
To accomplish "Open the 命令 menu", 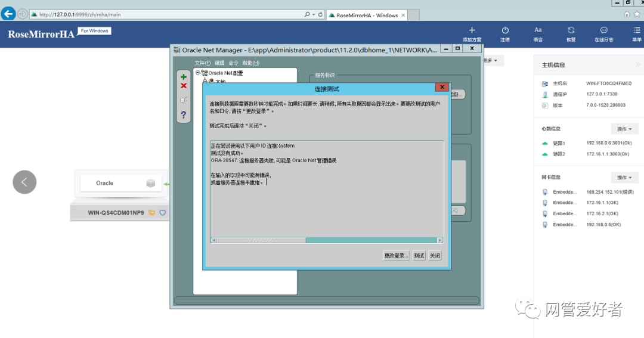I will (233, 63).
